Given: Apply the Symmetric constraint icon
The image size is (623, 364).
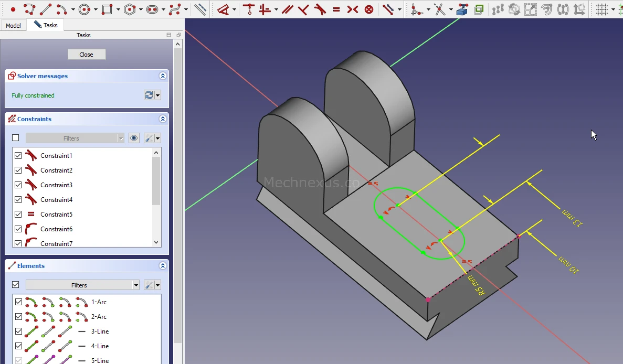Looking at the screenshot, I should [353, 9].
